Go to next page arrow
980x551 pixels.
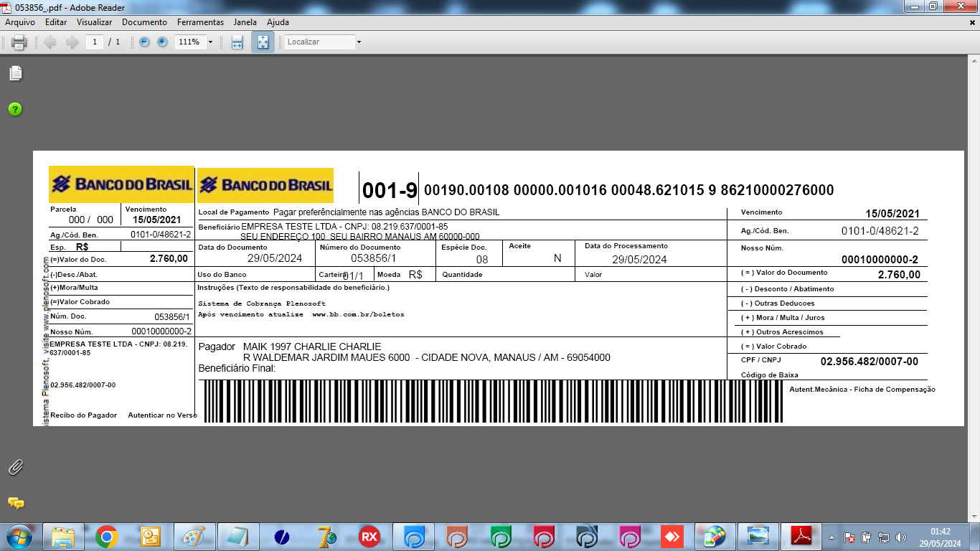(x=72, y=42)
